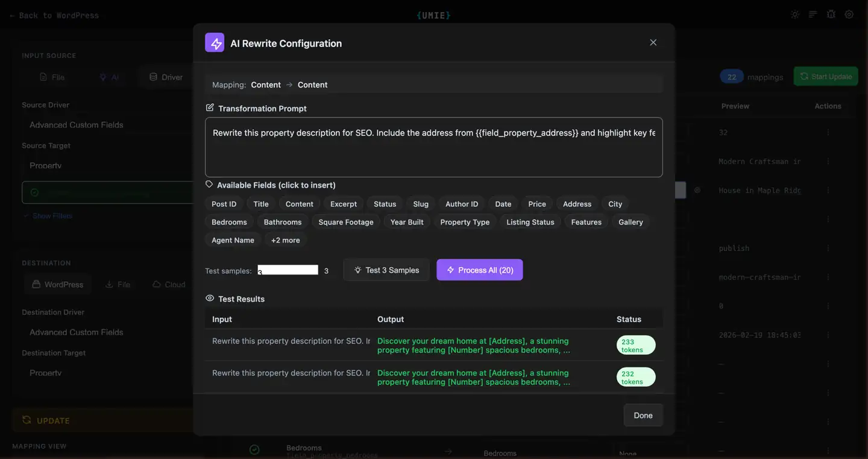The width and height of the screenshot is (868, 459).
Task: Insert the Bathrooms field chip
Action: click(x=283, y=222)
